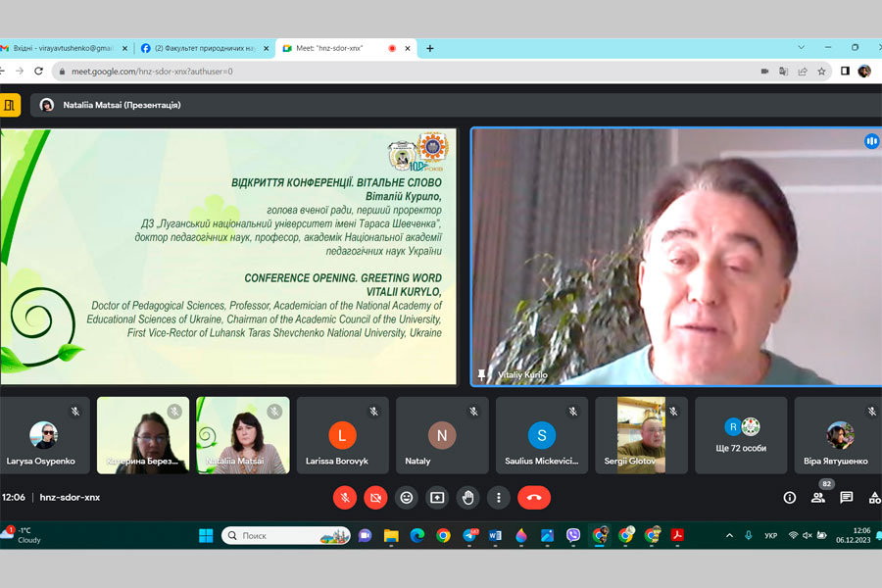Bookmark this page with the star
882x588 pixels.
pos(822,72)
